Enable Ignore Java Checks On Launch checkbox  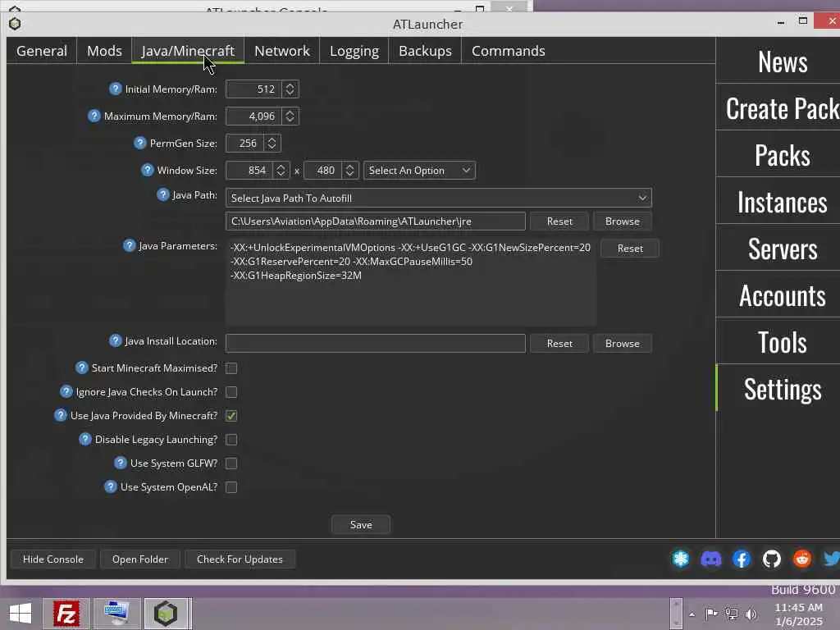point(231,392)
